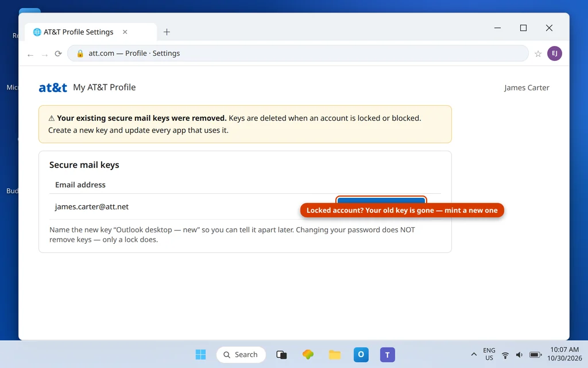
Task: Close the AT&T Profile Settings tab
Action: tap(125, 32)
